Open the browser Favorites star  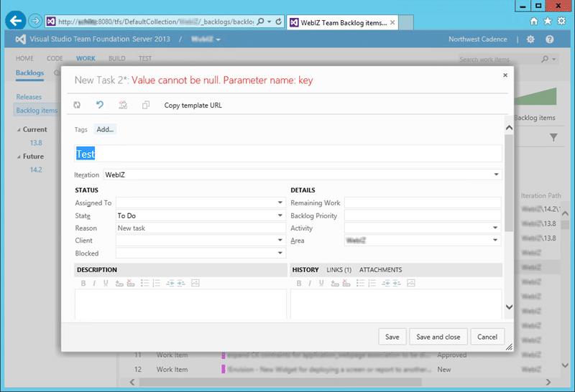click(548, 22)
